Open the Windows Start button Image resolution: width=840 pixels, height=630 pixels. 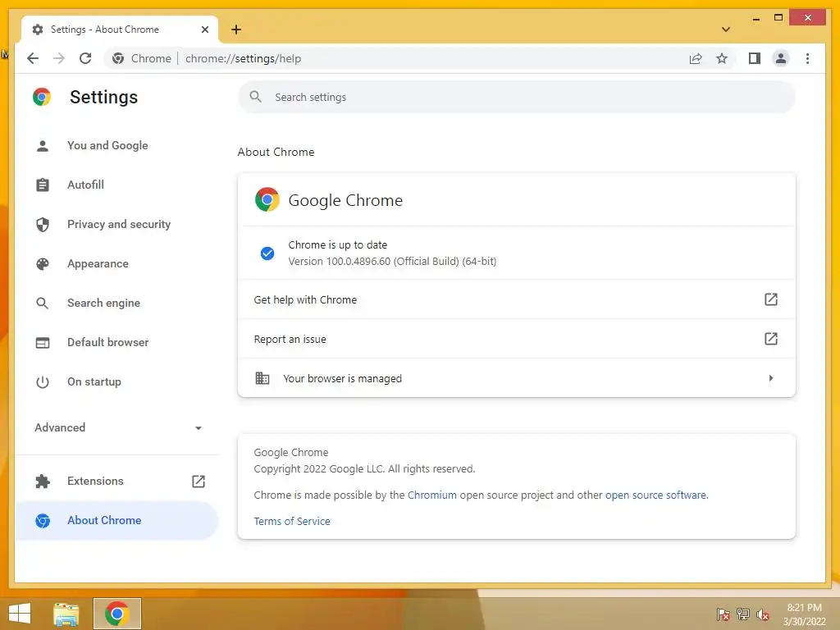click(x=20, y=614)
